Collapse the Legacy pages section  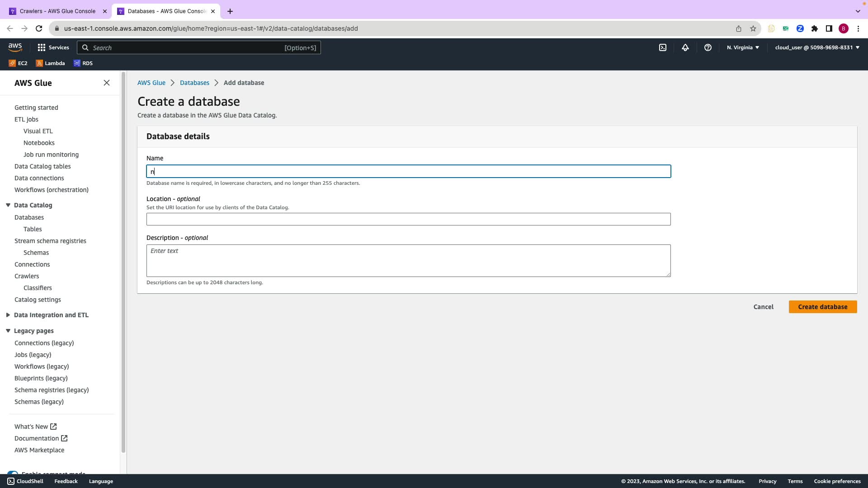(8, 331)
